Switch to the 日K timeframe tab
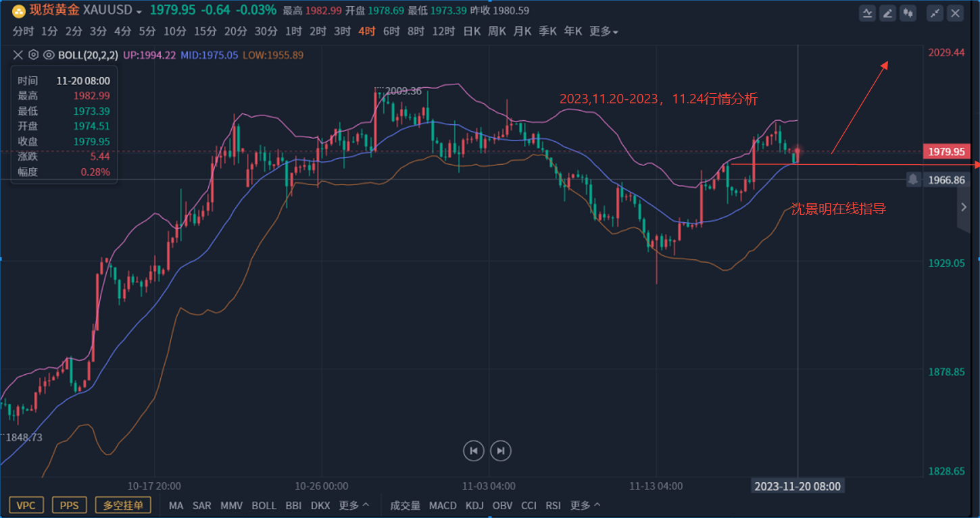 (472, 31)
